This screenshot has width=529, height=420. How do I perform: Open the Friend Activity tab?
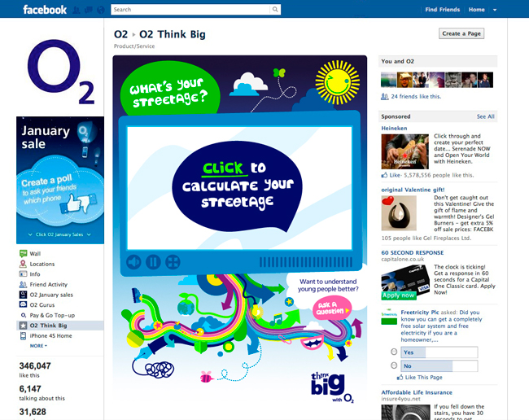coord(49,284)
